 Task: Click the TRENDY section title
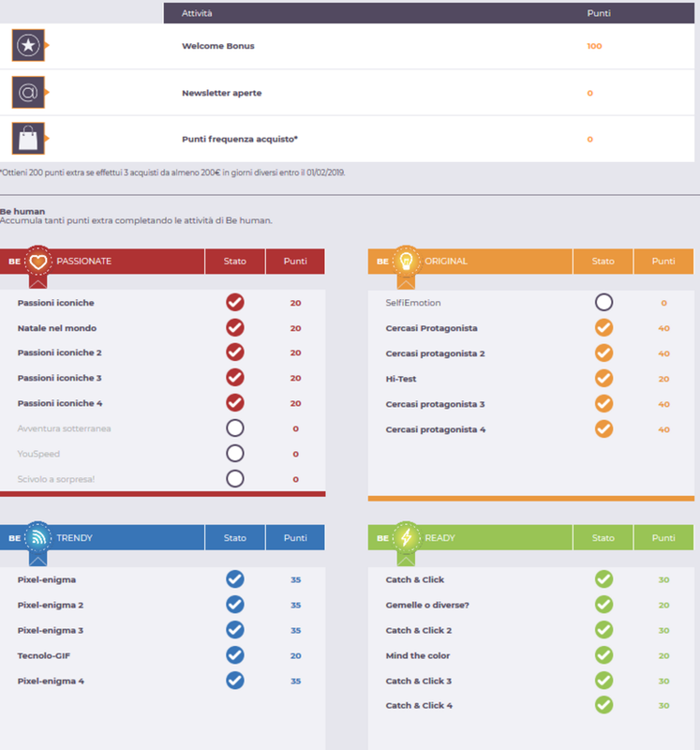pos(74,538)
